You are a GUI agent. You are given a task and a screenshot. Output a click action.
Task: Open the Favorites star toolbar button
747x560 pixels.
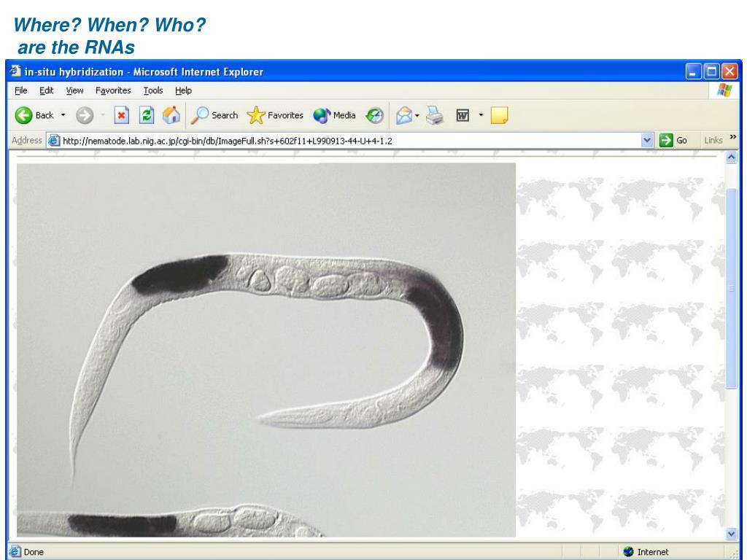[x=275, y=115]
